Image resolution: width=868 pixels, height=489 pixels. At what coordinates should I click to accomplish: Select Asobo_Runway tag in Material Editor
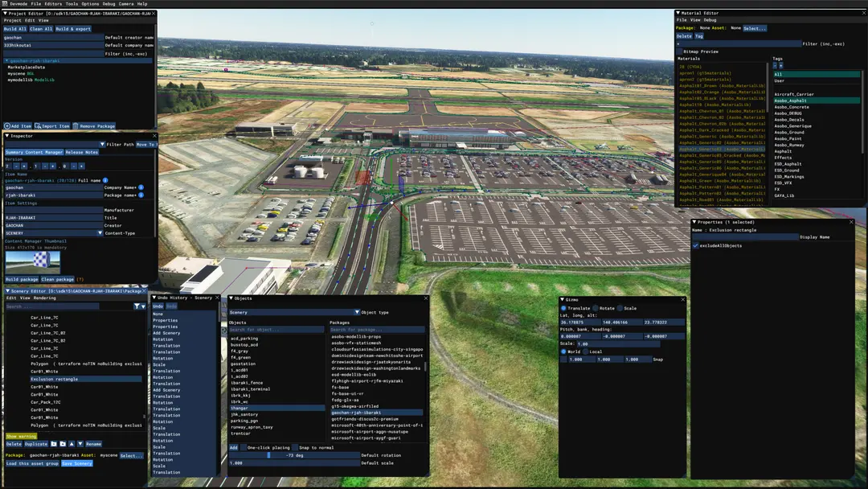tap(789, 145)
